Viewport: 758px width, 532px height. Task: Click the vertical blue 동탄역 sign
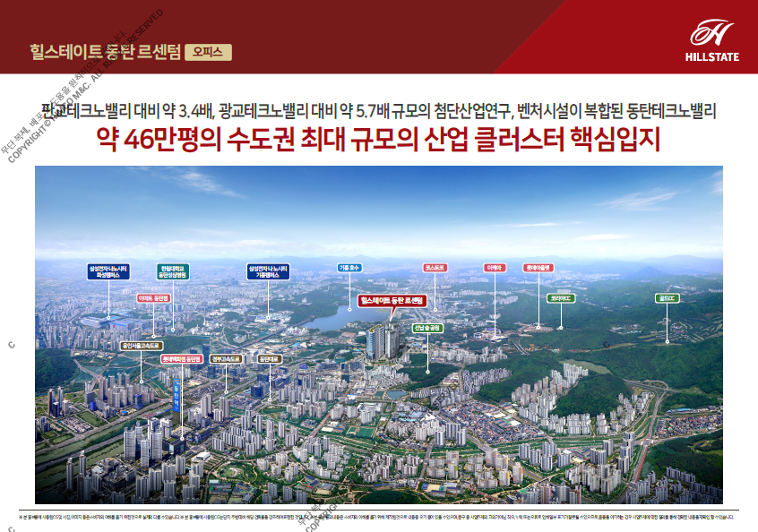point(176,394)
